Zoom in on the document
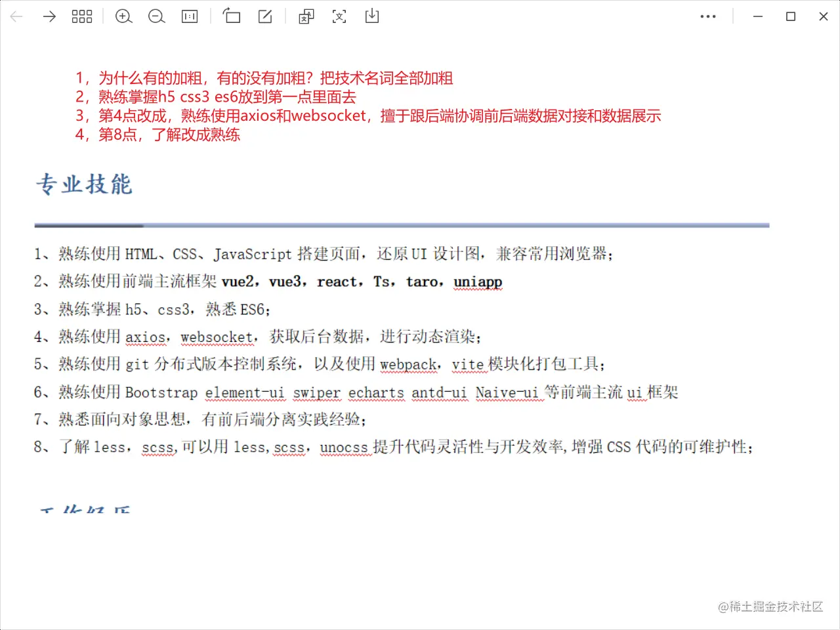The width and height of the screenshot is (840, 630). point(123,16)
